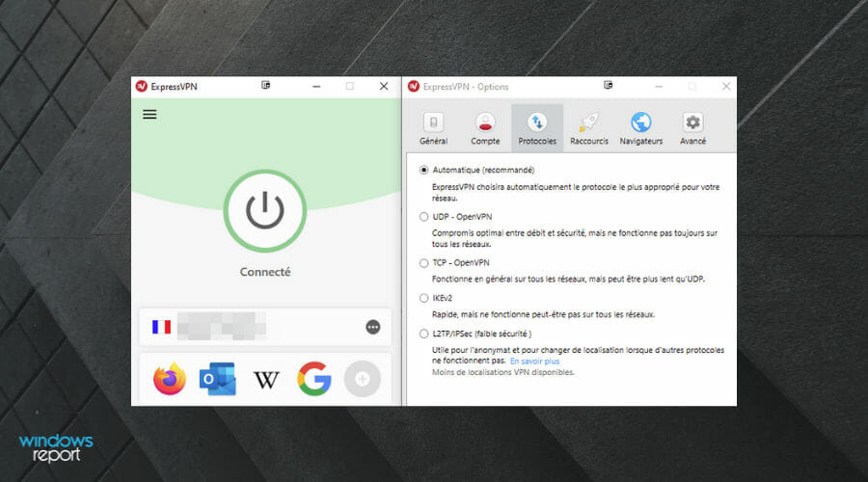Image resolution: width=868 pixels, height=482 pixels.
Task: Open the Wikipedia shortcut
Action: pos(265,380)
